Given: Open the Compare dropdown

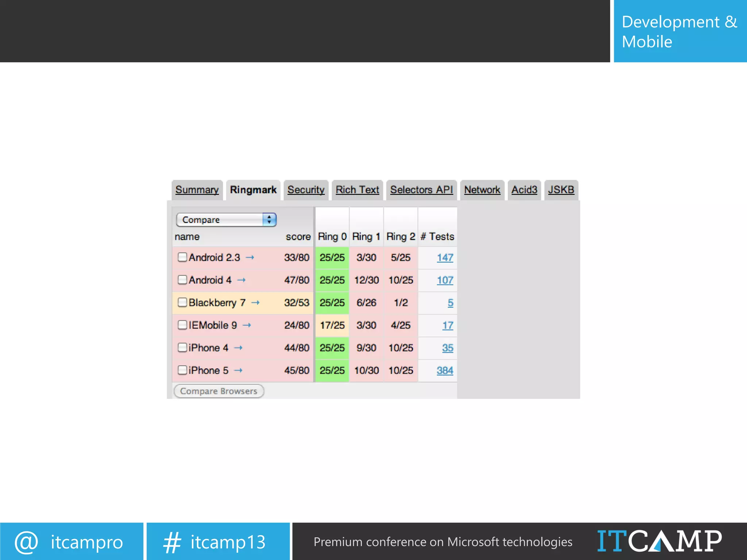Looking at the screenshot, I should point(226,220).
